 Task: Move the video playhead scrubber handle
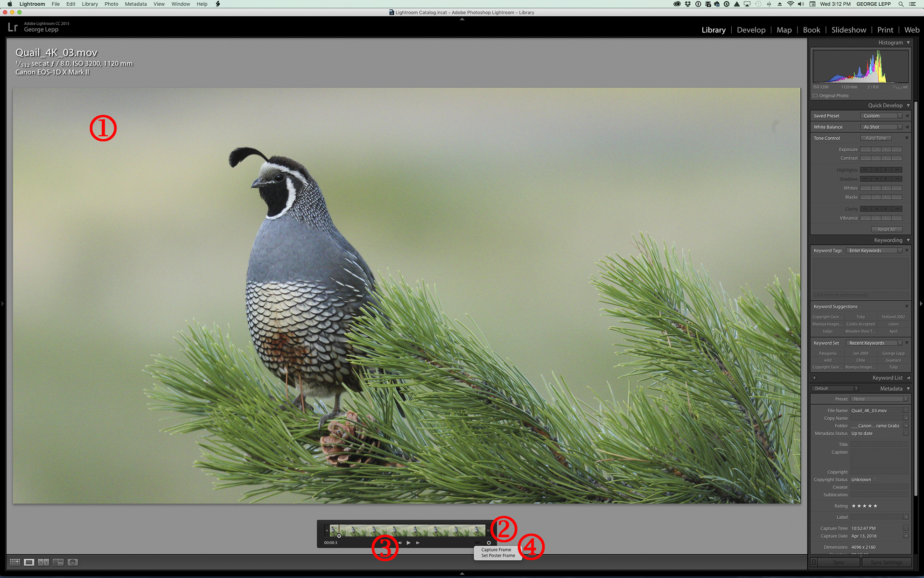pyautogui.click(x=339, y=536)
